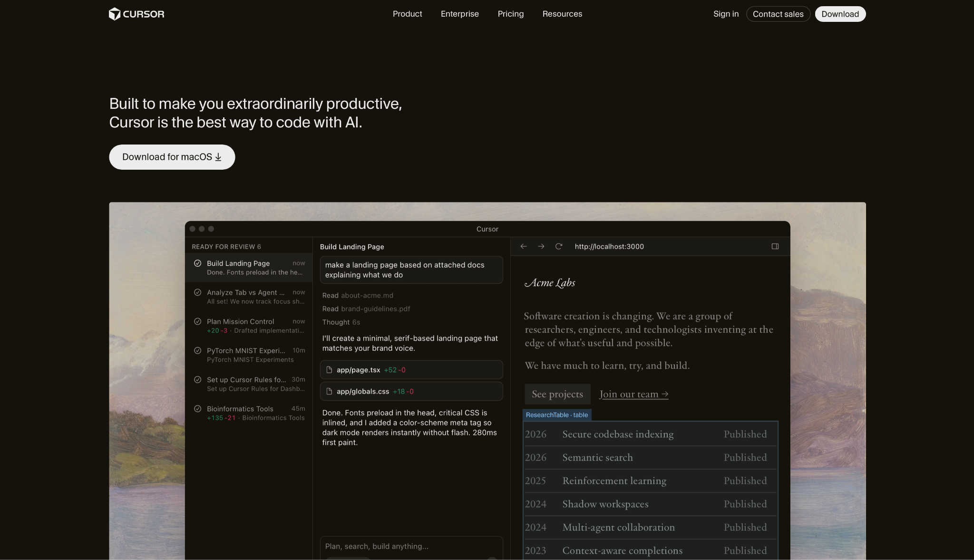Viewport: 974px width, 560px height.
Task: Click the Sign in link
Action: (x=726, y=14)
